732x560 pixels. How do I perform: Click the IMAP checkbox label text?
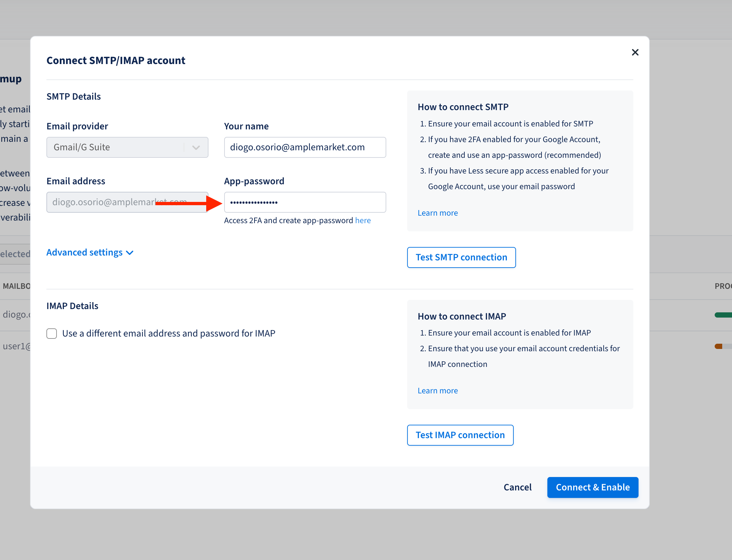pos(169,333)
